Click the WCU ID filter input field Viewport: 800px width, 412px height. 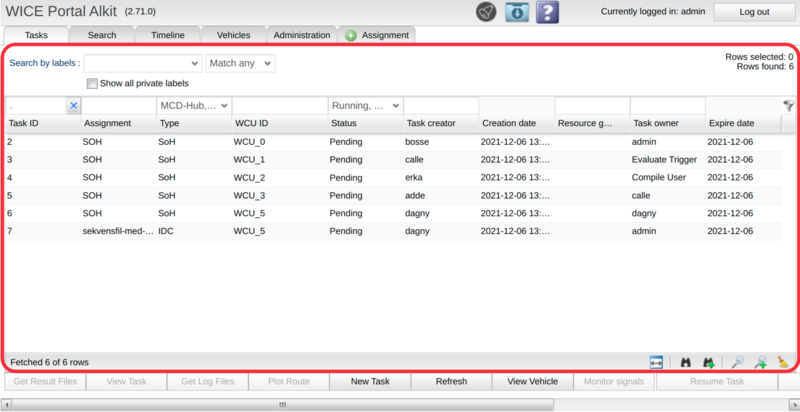(x=279, y=106)
